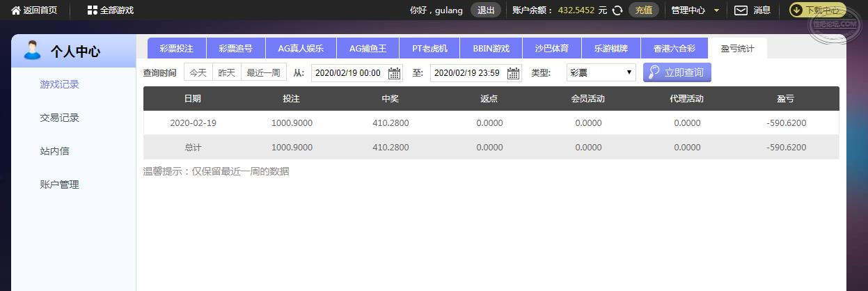Click the 盈亏 column header
Viewport: 868px width, 291px height.
(786, 99)
